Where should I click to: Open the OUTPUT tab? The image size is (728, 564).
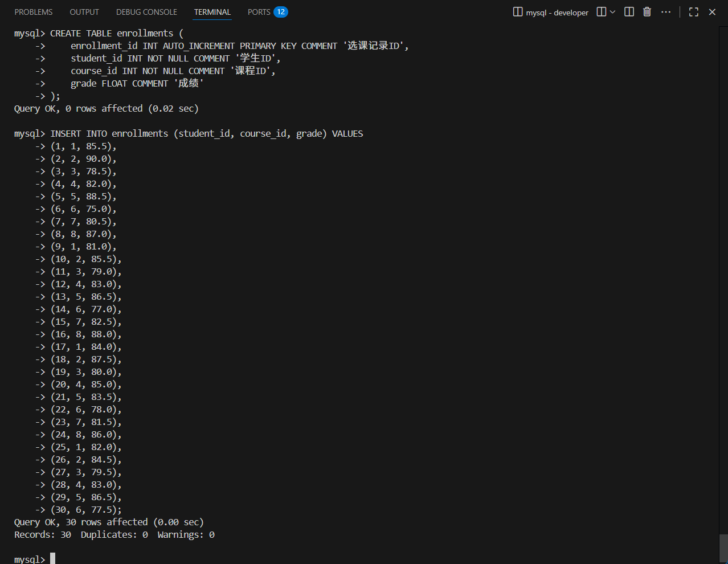click(x=84, y=12)
